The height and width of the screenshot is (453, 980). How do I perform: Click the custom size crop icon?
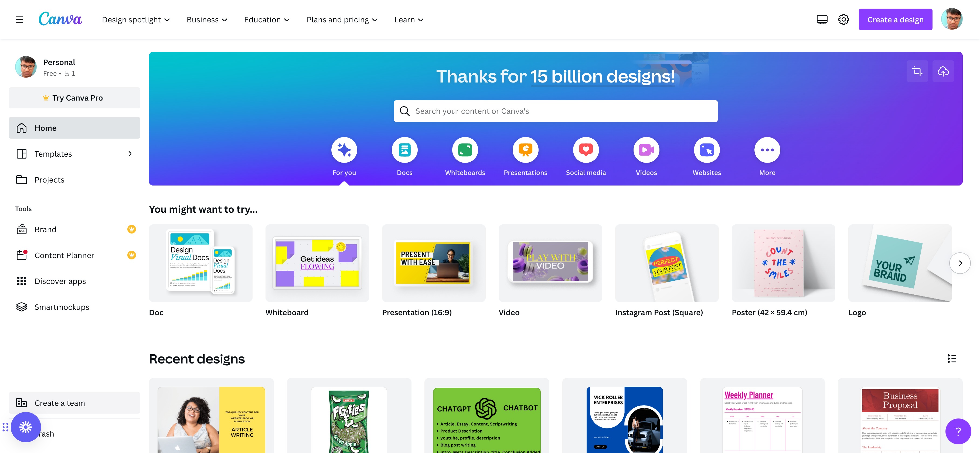917,71
